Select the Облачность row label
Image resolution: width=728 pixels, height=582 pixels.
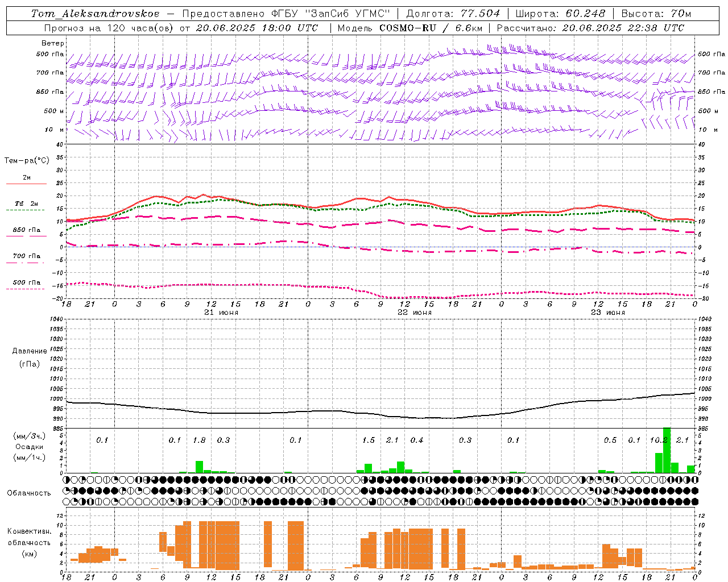pos(29,493)
